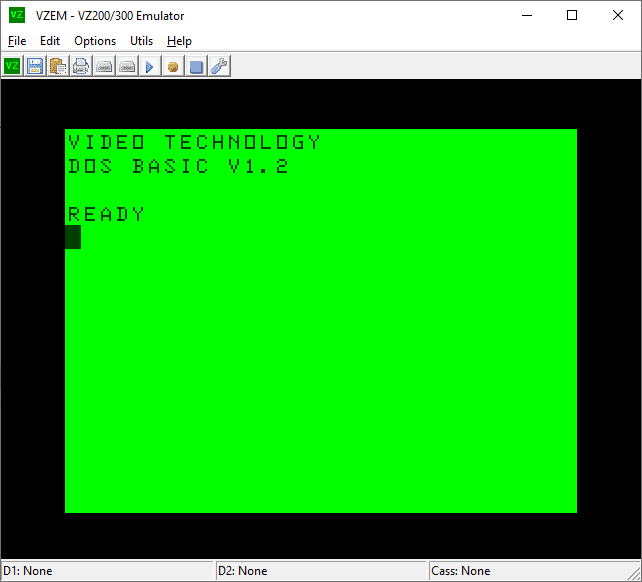Minimize the VZEM emulator window
Viewport: 642px width, 582px height.
click(x=527, y=16)
